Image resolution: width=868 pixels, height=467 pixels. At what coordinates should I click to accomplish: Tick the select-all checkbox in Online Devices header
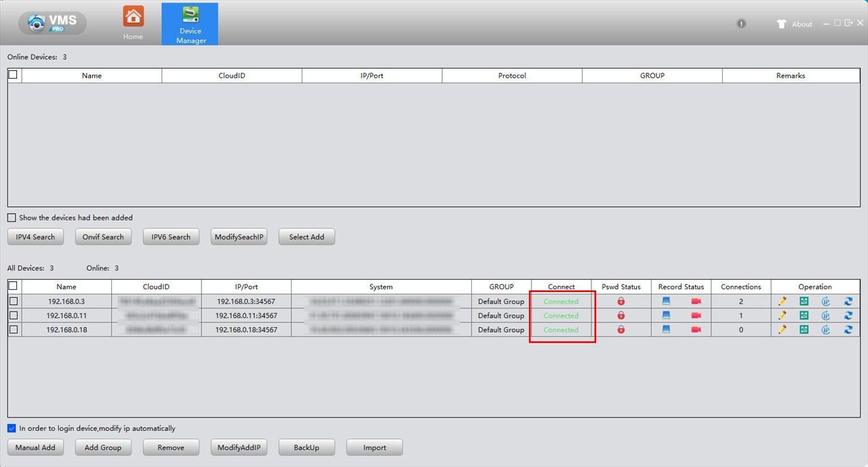[13, 75]
